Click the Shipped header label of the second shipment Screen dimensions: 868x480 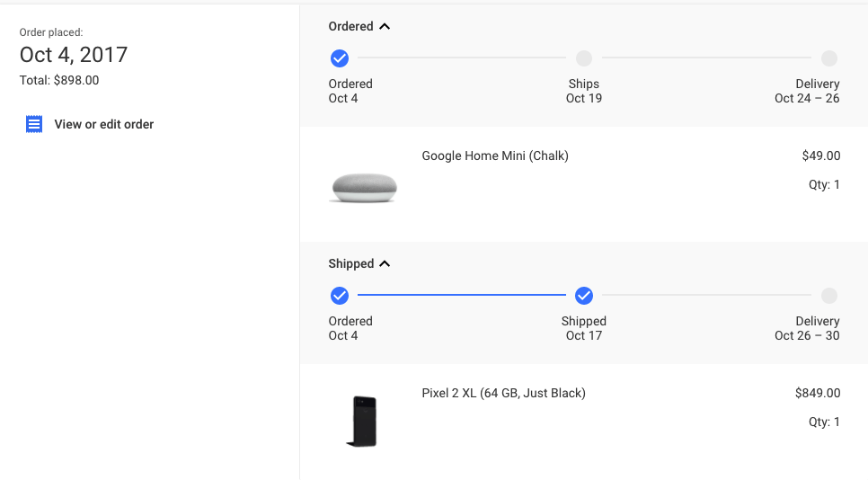(x=350, y=264)
